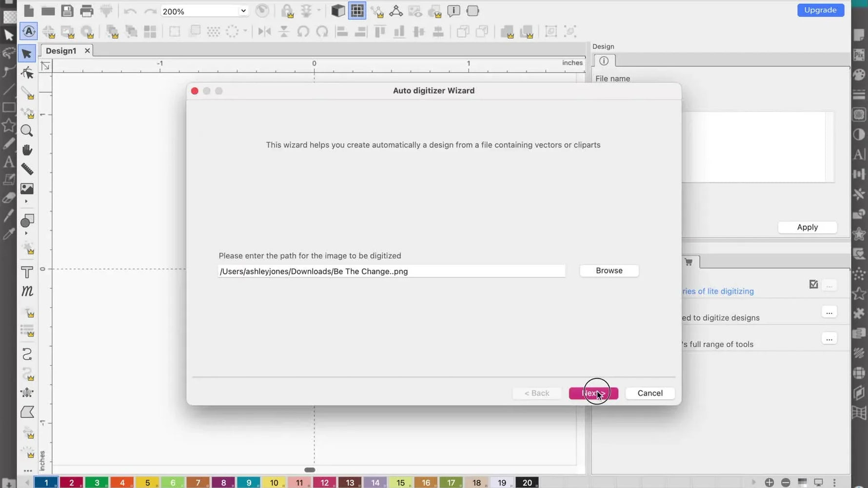Click the ruler origin corner box
This screenshot has width=868, height=488.
coord(45,66)
